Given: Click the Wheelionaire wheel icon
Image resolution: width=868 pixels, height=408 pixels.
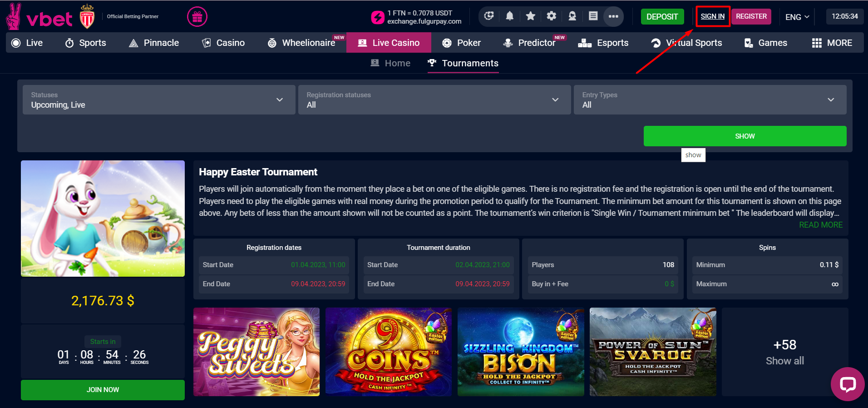Looking at the screenshot, I should pos(272,43).
